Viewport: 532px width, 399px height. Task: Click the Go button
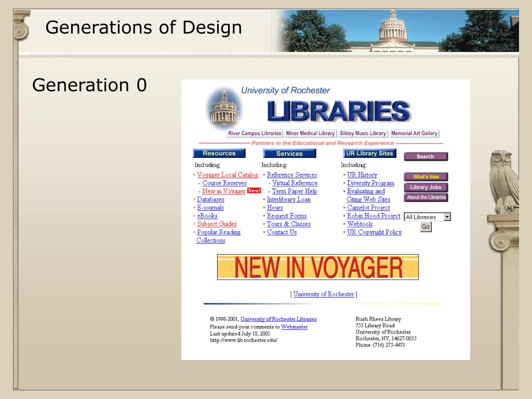[425, 227]
